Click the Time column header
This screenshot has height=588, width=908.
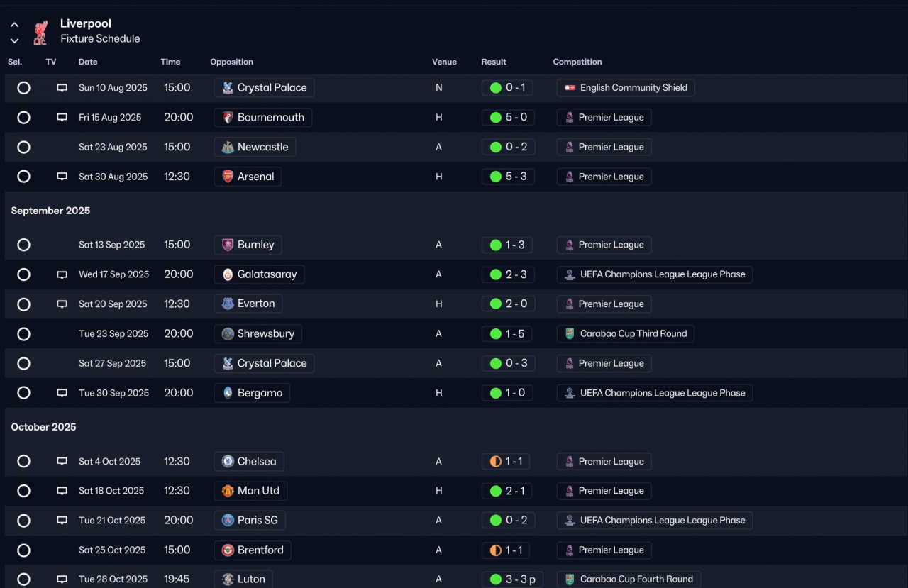point(170,62)
